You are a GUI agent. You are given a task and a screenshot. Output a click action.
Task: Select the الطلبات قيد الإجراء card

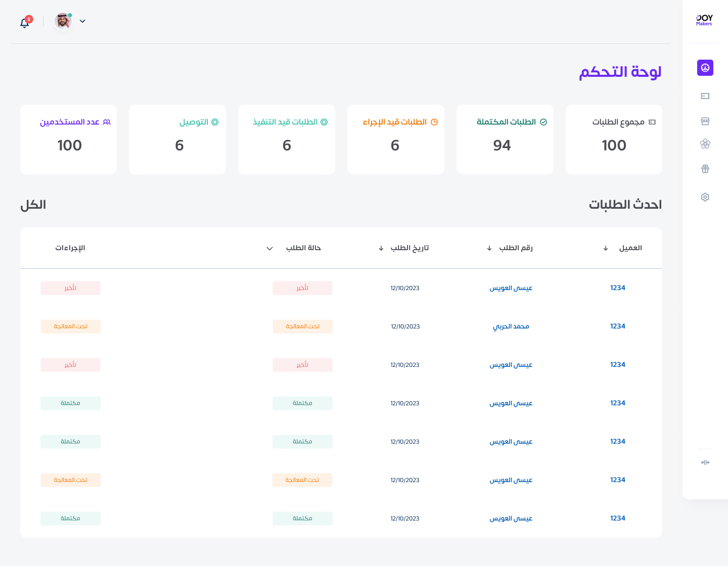pyautogui.click(x=395, y=139)
